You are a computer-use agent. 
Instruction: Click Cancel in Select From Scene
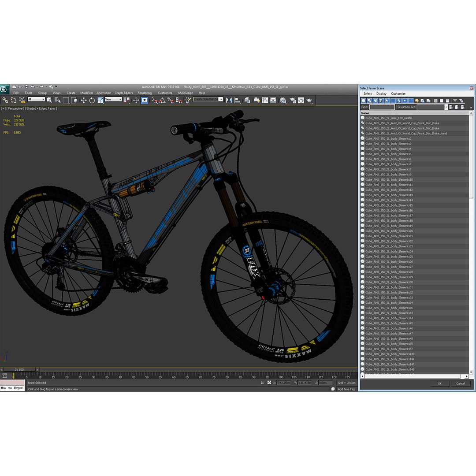pyautogui.click(x=461, y=383)
